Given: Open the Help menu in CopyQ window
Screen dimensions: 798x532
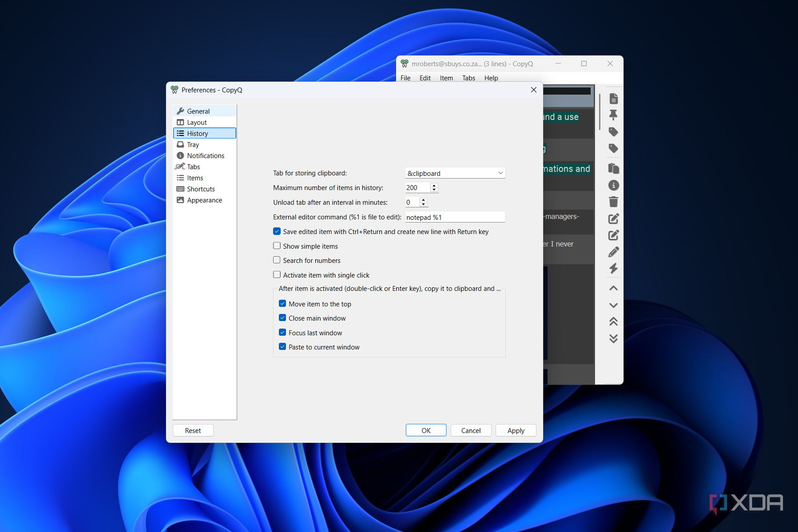Looking at the screenshot, I should click(491, 78).
